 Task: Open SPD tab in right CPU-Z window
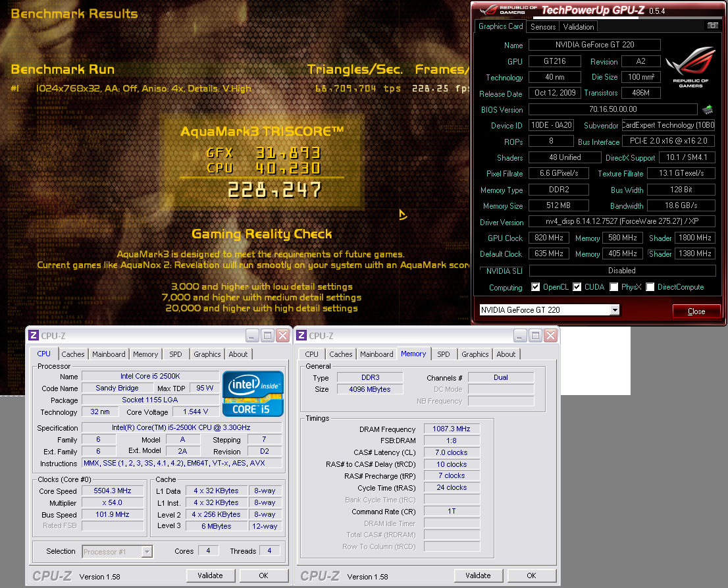pos(444,354)
